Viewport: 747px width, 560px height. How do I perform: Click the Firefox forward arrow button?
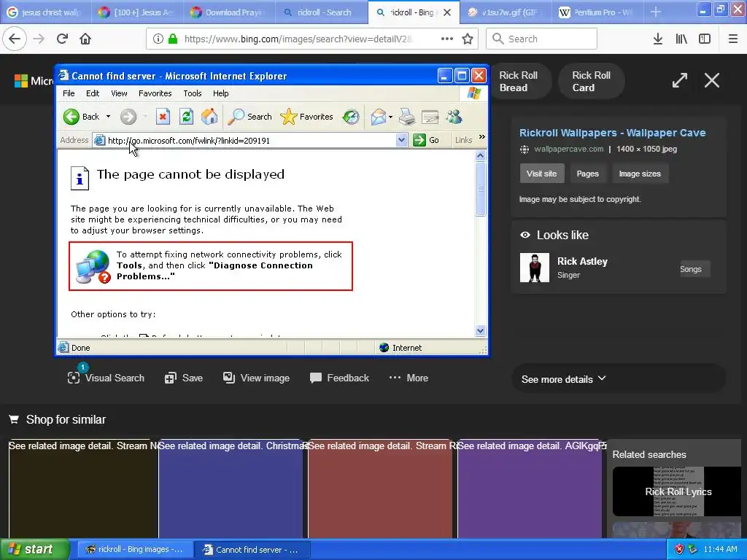[39, 39]
